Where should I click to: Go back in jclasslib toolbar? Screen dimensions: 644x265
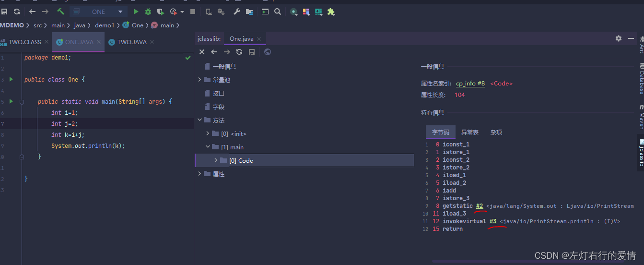[214, 52]
